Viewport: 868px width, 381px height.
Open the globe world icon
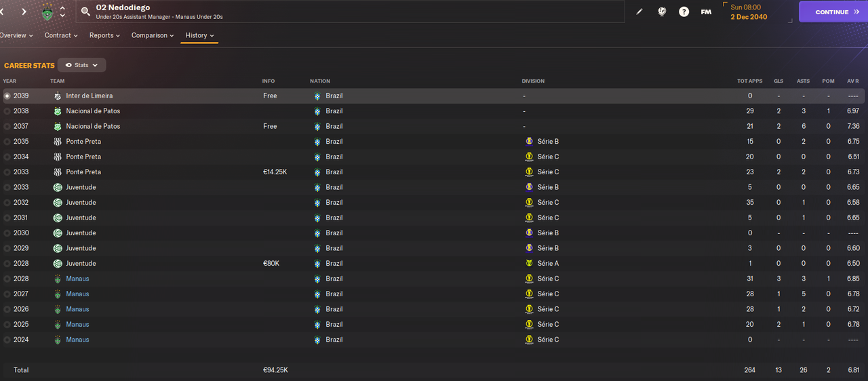[662, 12]
